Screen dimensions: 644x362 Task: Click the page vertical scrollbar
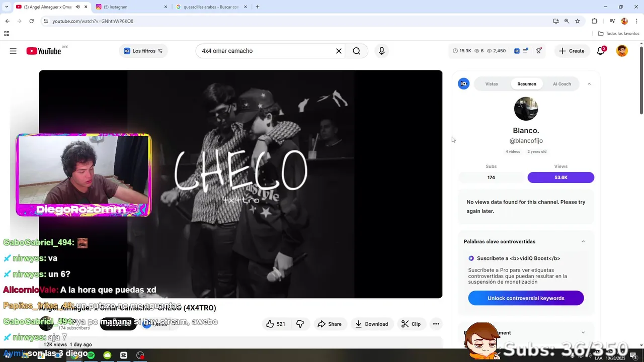641,80
